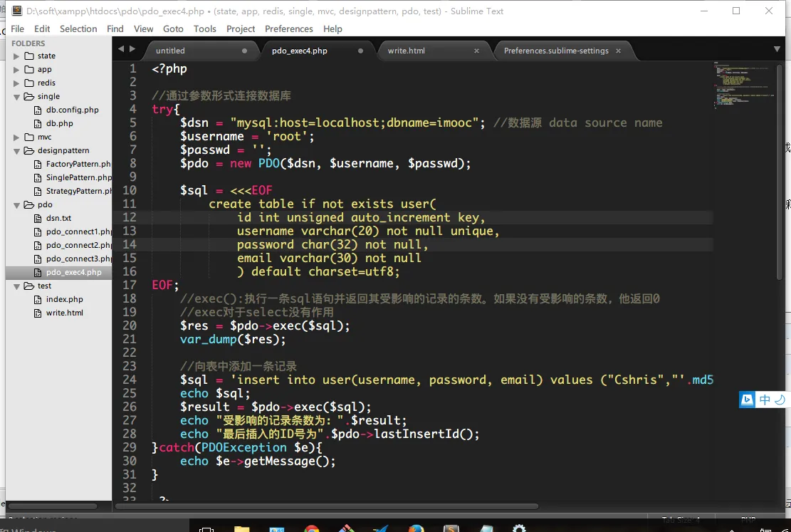The height and width of the screenshot is (532, 791).
Task: Expand the state folder in sidebar
Action: tap(16, 56)
